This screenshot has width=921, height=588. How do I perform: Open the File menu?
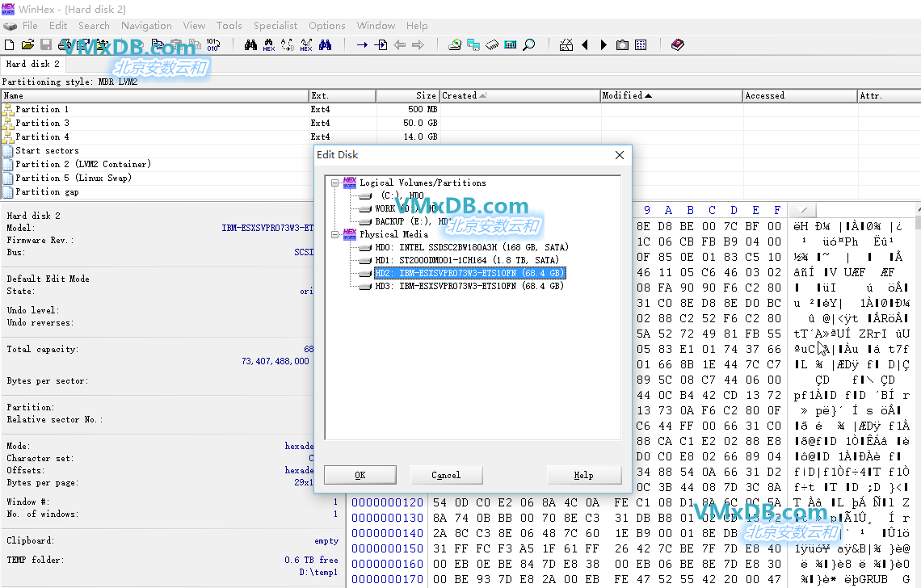point(30,26)
